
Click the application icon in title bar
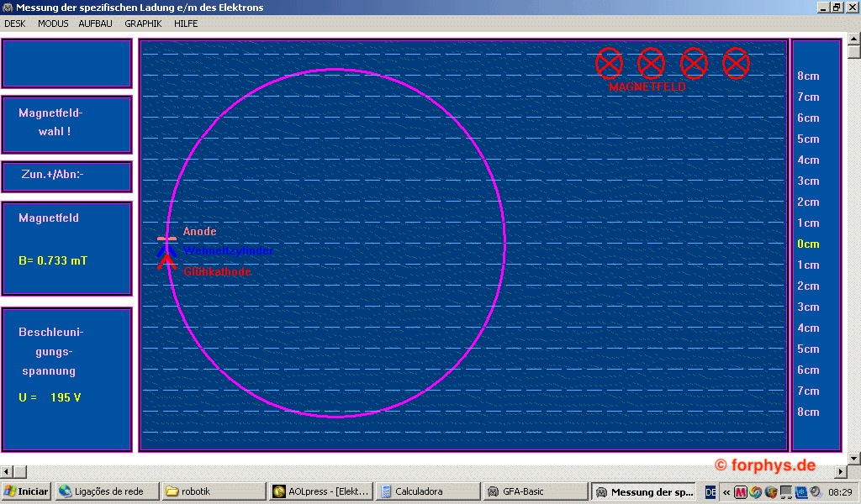(x=8, y=8)
